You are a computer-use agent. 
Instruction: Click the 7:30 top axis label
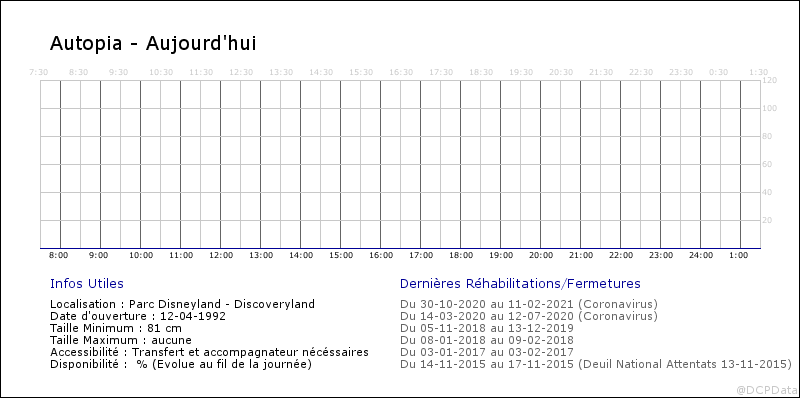click(x=39, y=72)
